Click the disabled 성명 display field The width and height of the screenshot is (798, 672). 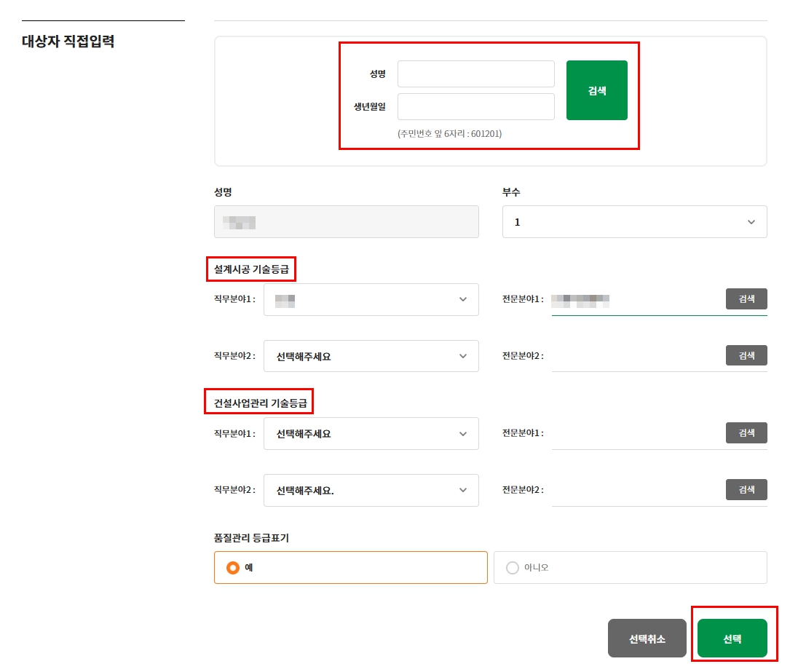coord(346,221)
